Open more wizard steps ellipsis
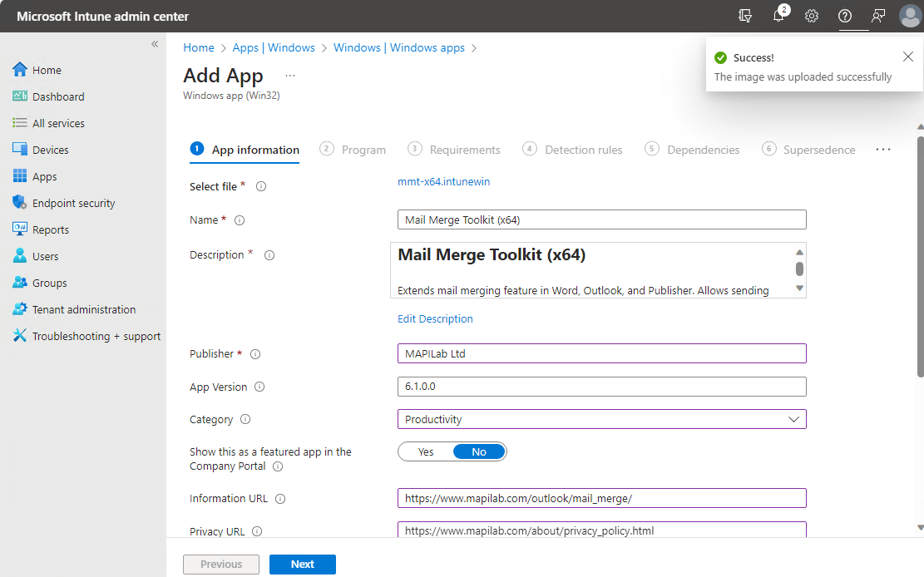 point(882,150)
